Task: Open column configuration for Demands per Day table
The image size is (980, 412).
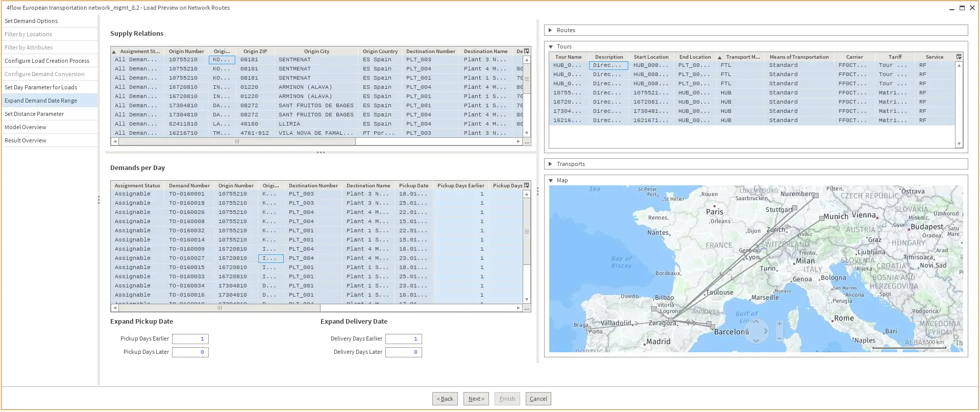Action: tap(527, 185)
